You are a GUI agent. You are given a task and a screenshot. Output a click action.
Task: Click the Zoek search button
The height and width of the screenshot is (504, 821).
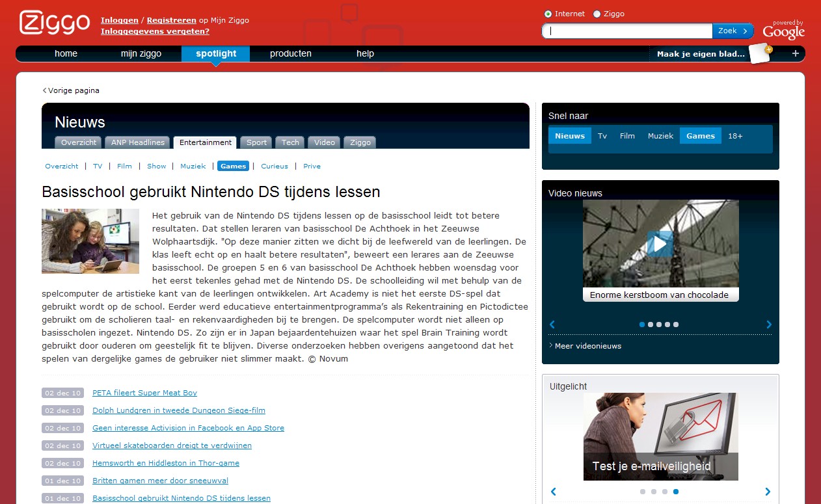click(733, 31)
